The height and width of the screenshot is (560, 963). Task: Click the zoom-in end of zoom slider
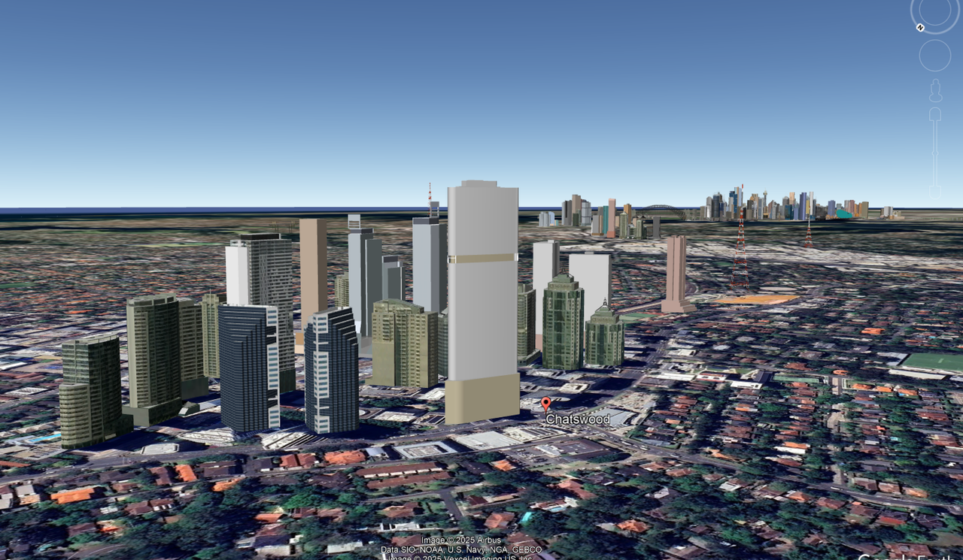point(935,114)
